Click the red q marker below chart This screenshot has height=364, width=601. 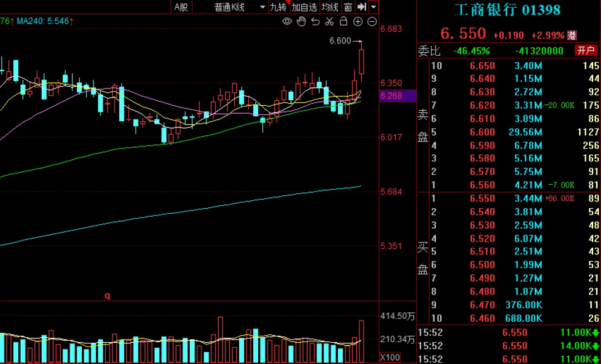click(107, 296)
